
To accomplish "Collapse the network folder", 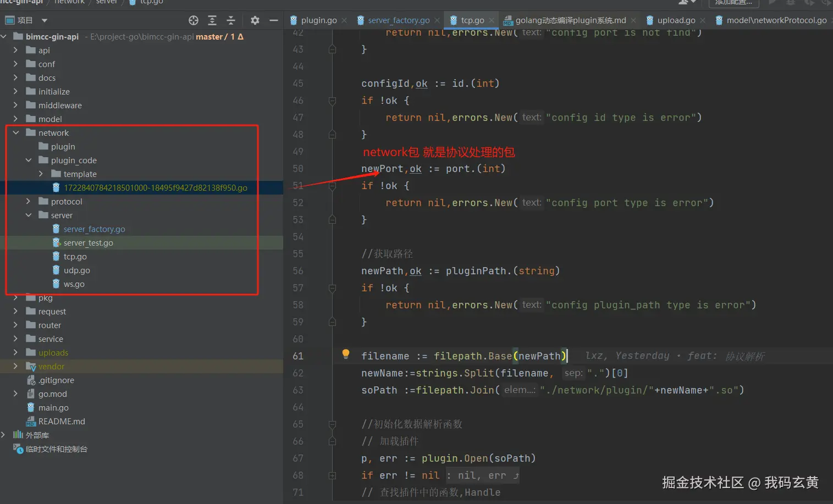I will tap(16, 132).
